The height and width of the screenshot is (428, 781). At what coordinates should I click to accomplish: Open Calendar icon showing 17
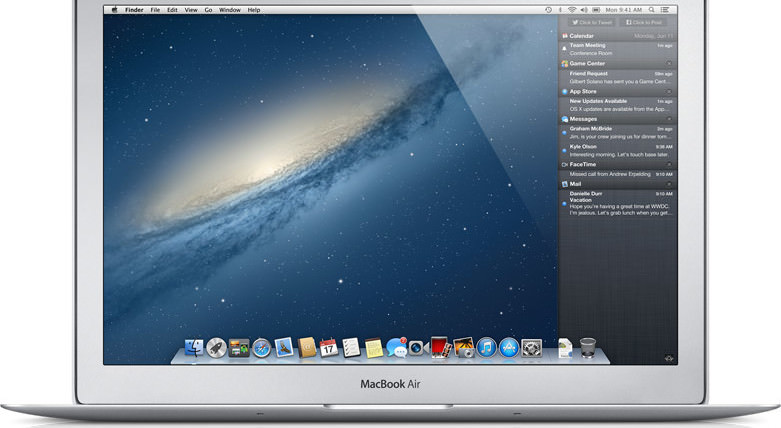pos(329,348)
